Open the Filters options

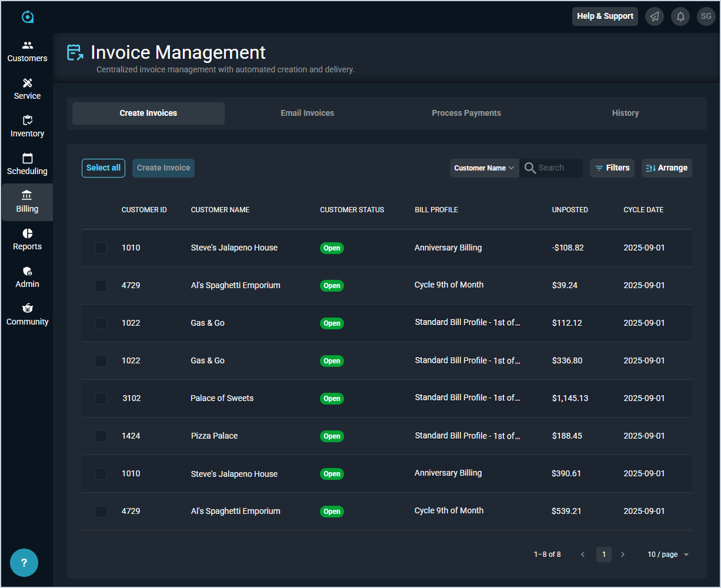612,168
